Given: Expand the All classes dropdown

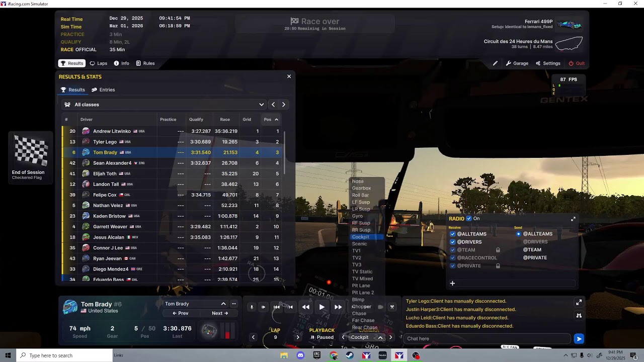Looking at the screenshot, I should tap(164, 105).
